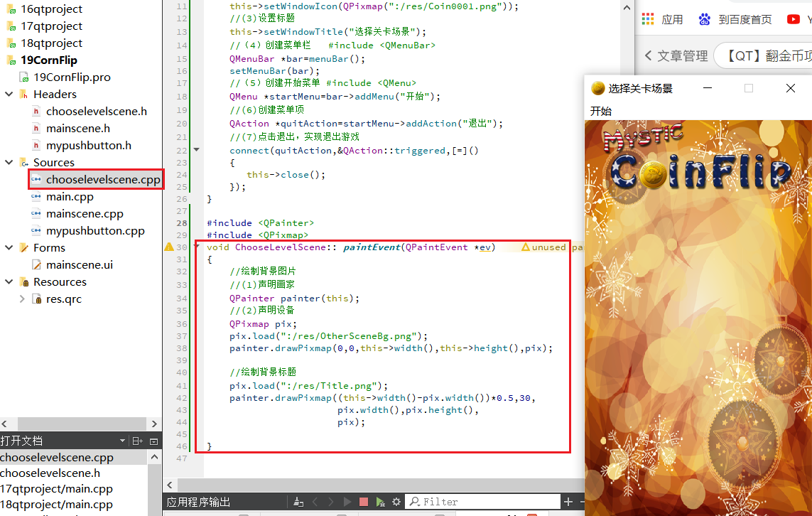Click the article title input field
This screenshot has height=516, width=812.
coord(763,55)
